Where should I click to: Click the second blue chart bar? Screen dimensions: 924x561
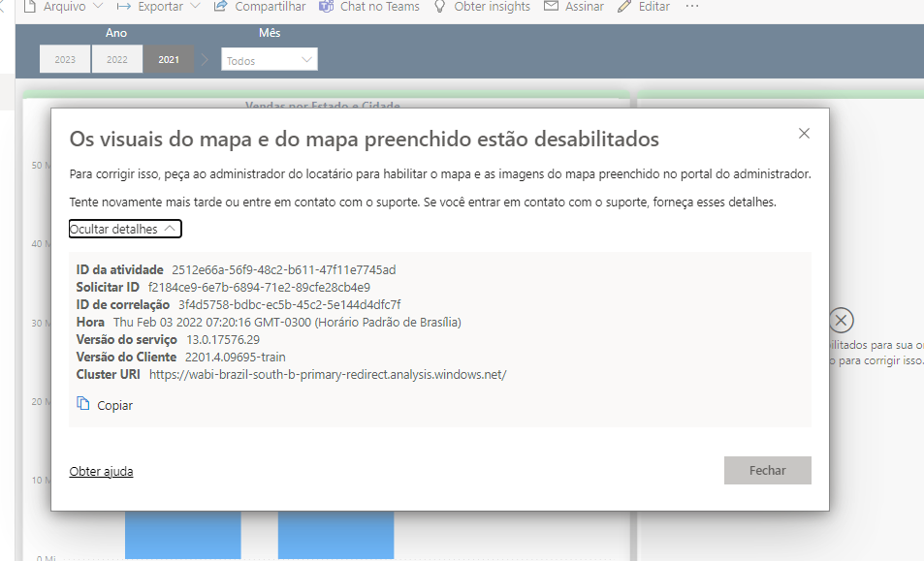click(335, 535)
